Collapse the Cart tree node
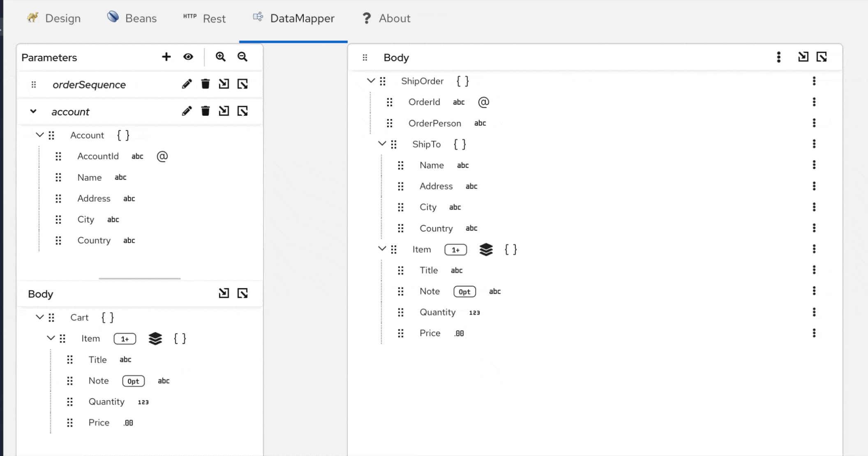868x456 pixels. [39, 317]
